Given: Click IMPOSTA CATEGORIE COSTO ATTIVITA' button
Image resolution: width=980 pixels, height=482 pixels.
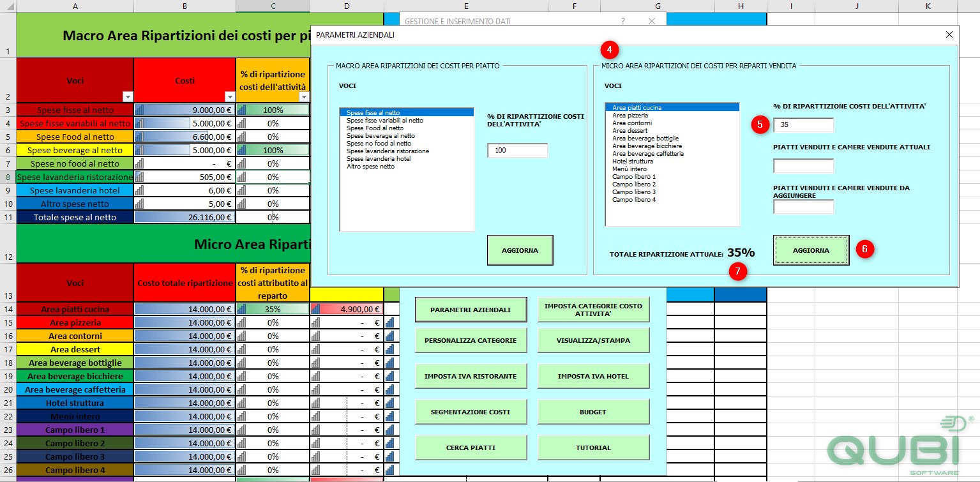Looking at the screenshot, I should tap(593, 310).
